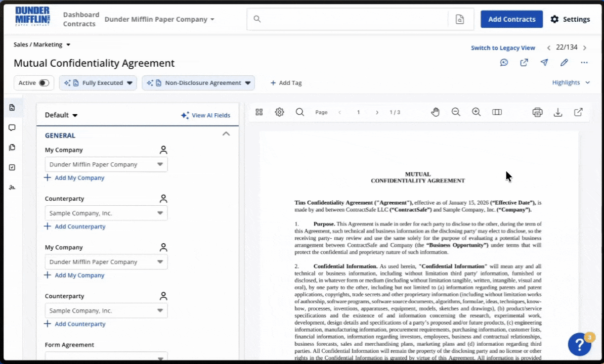The width and height of the screenshot is (604, 364).
Task: Open the Sales / Marketing folder menu
Action: tap(42, 44)
